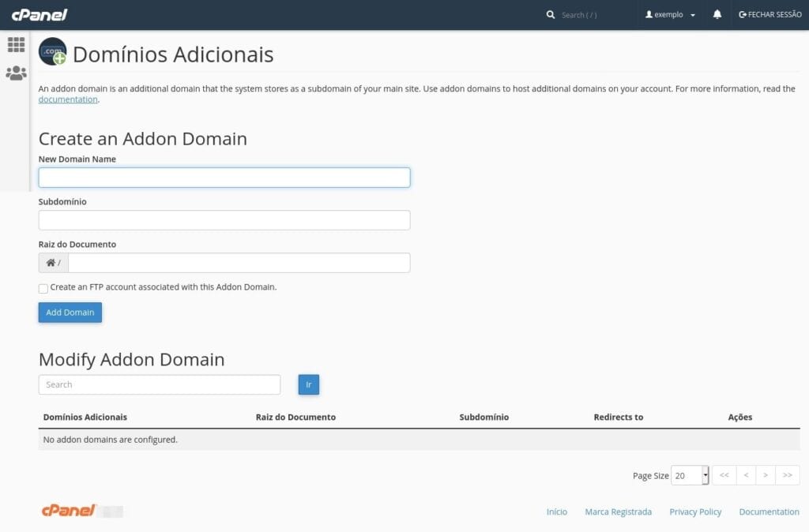Focus the New Domain Name field
Image resolution: width=809 pixels, height=532 pixels.
[x=224, y=178]
